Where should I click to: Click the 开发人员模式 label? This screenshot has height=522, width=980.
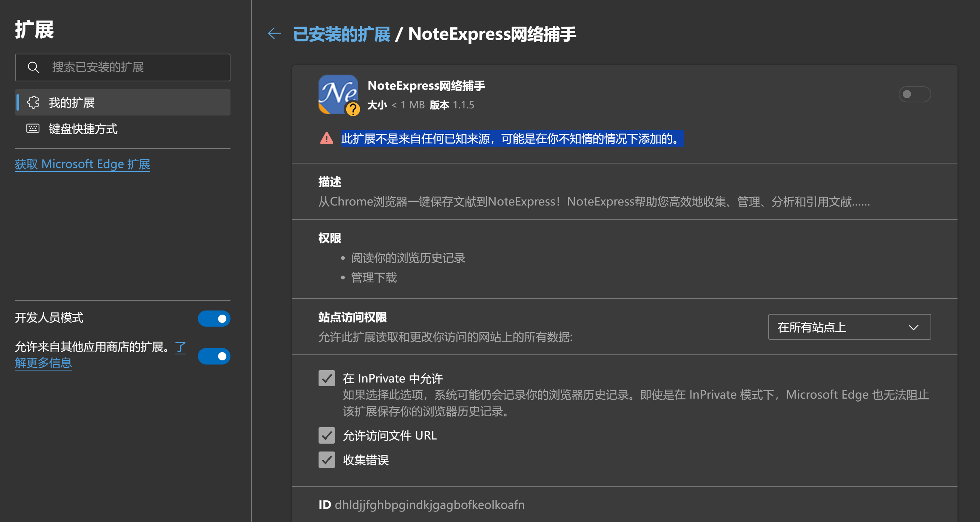[x=49, y=317]
